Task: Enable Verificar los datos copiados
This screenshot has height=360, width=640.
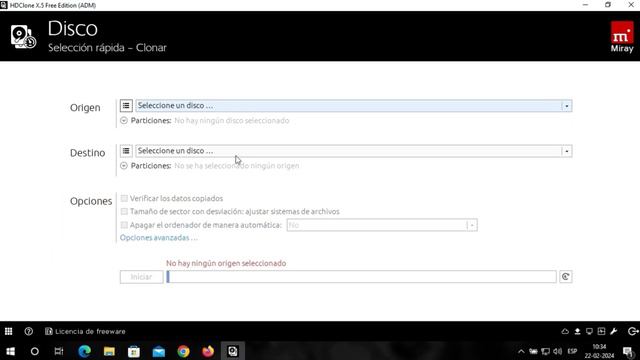Action: coord(124,198)
